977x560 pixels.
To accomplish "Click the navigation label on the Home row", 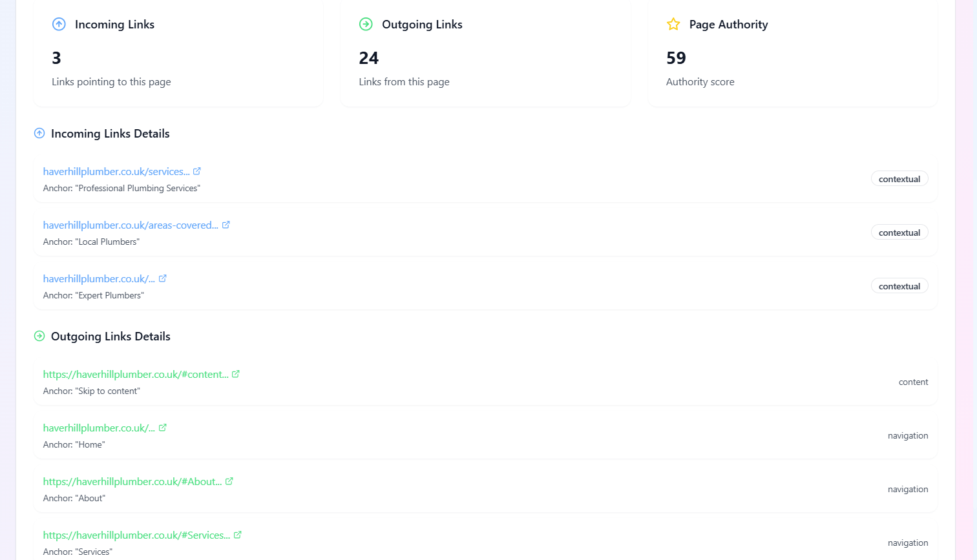I will click(x=908, y=435).
